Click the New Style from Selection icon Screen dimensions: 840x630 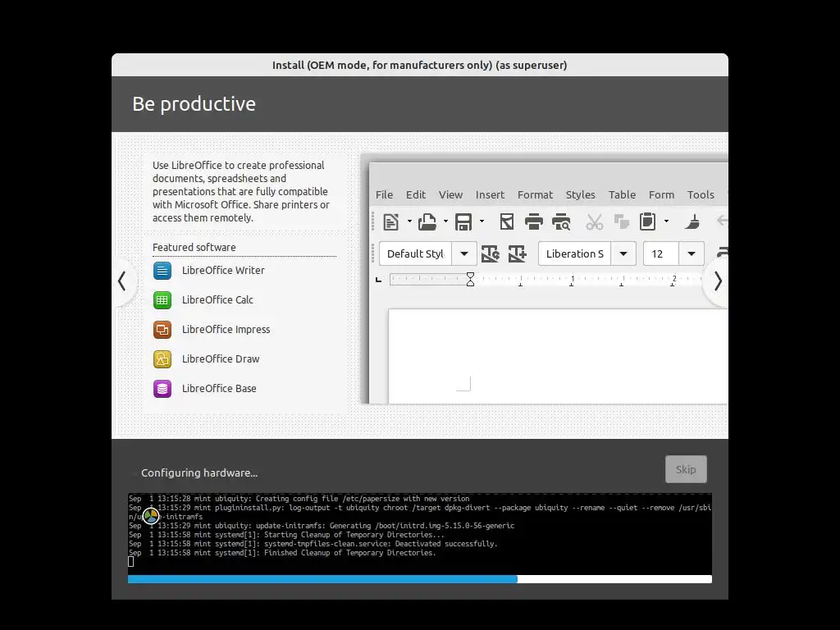(x=518, y=254)
